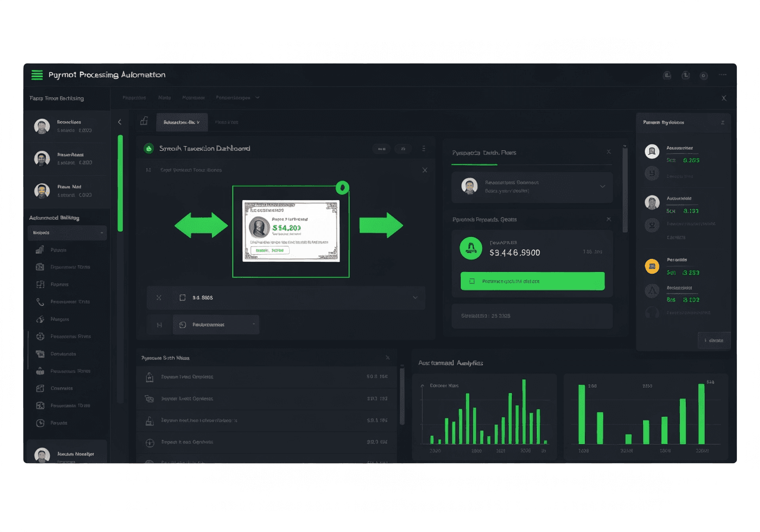Click the small X in the right panel header
Viewport: 760px width, 532px height.
[723, 122]
